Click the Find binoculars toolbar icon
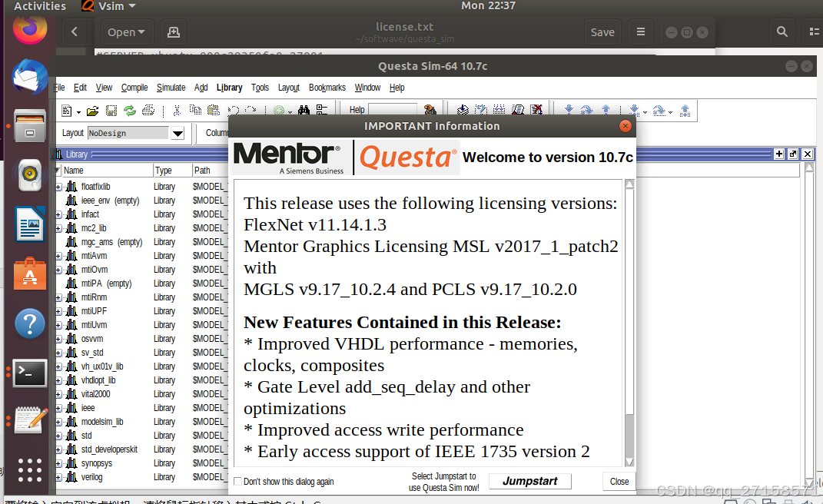The image size is (823, 504). pos(304,110)
